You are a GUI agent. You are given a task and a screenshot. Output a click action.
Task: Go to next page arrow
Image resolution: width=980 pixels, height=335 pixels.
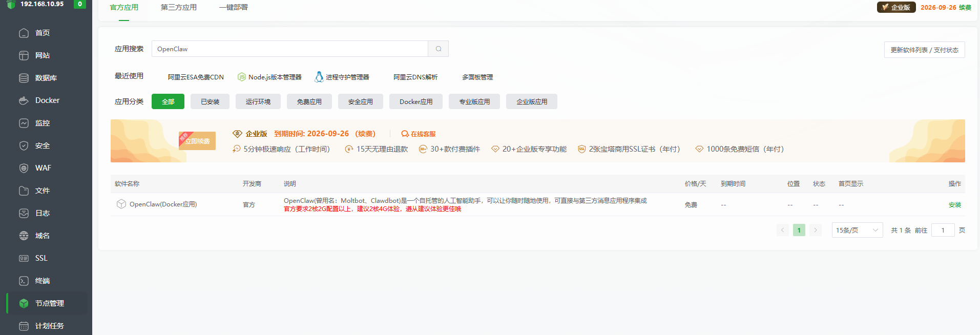tap(816, 230)
